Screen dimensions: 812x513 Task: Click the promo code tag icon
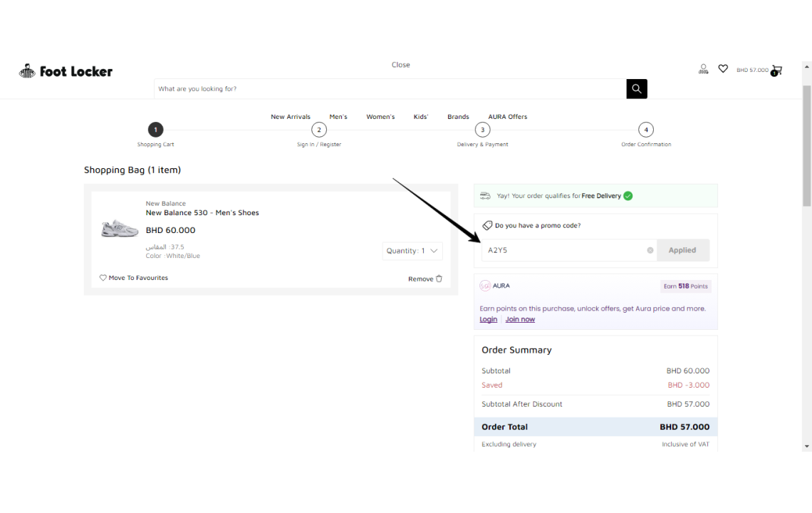pyautogui.click(x=487, y=225)
